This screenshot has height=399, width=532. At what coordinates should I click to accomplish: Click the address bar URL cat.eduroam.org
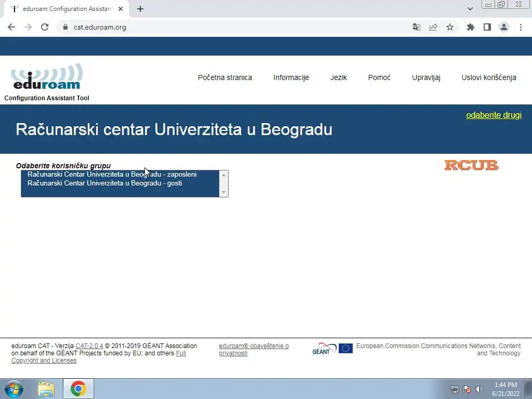(100, 27)
